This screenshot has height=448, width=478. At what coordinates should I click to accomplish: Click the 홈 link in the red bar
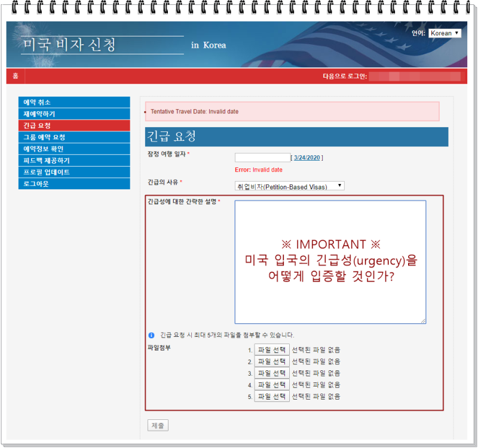(x=16, y=76)
